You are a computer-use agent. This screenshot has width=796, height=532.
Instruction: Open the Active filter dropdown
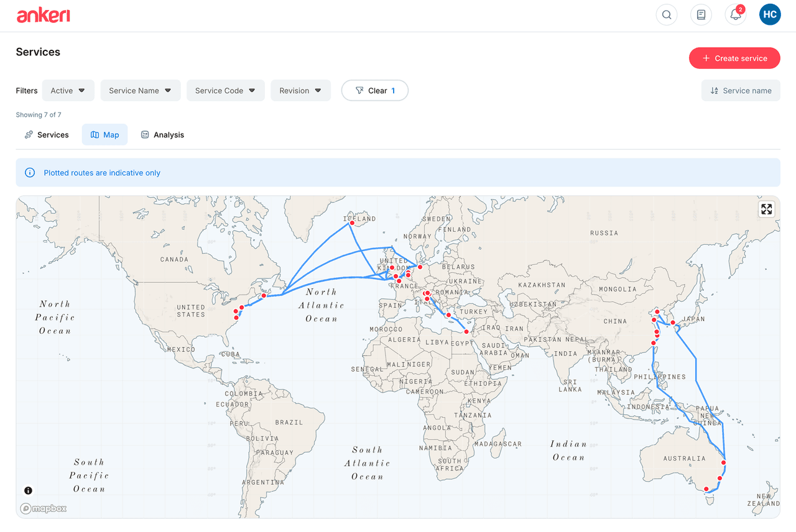click(68, 90)
